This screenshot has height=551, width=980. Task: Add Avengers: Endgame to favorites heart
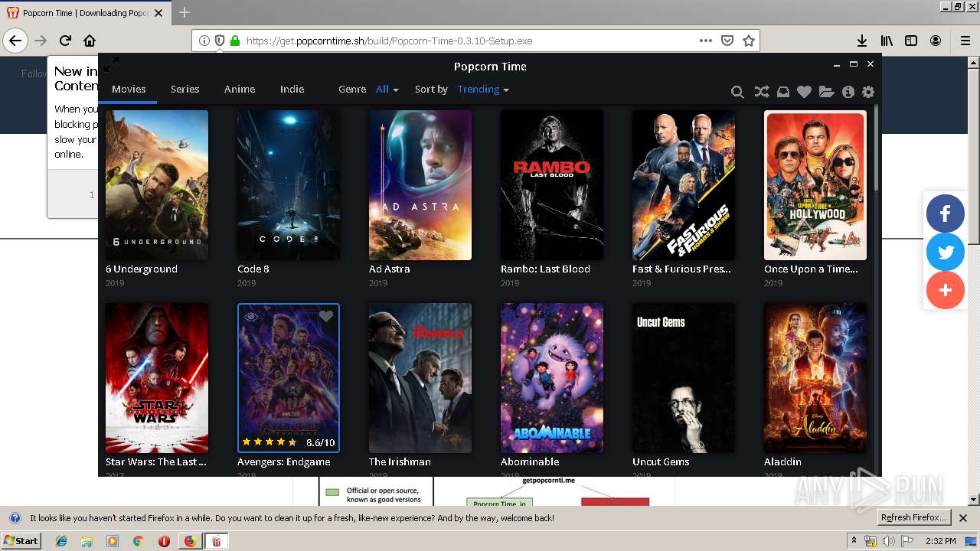326,316
